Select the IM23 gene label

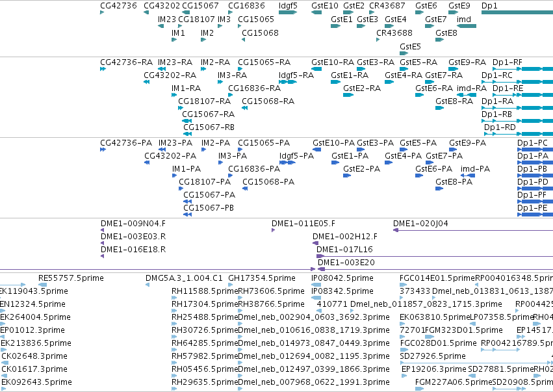[167, 20]
